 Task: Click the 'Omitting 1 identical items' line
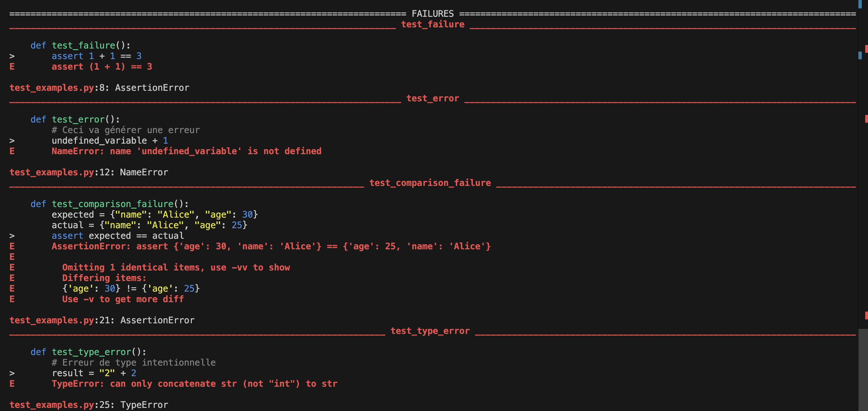pos(176,268)
